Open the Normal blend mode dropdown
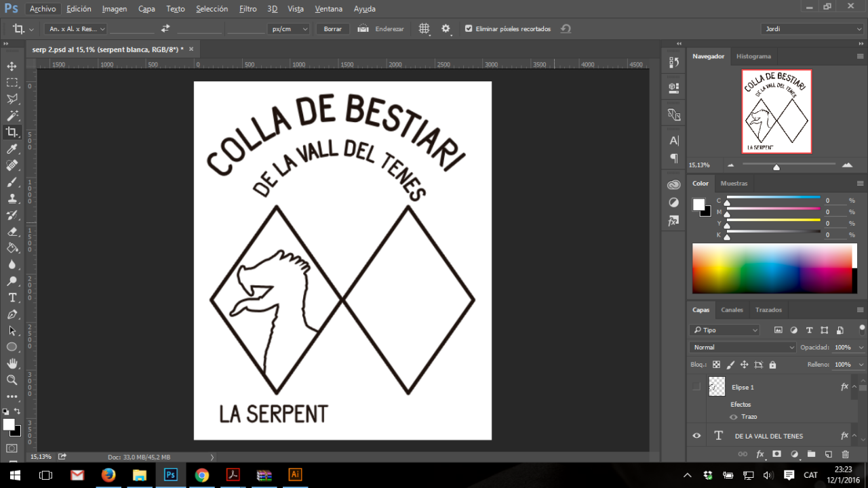The height and width of the screenshot is (488, 868). (x=743, y=347)
